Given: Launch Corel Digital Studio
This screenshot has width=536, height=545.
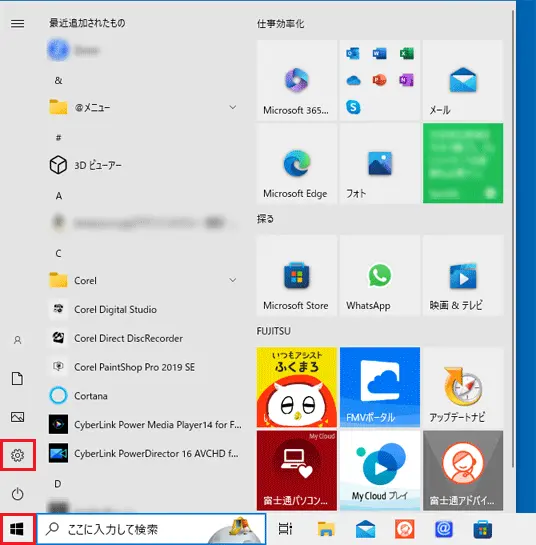Looking at the screenshot, I should pyautogui.click(x=144, y=309).
